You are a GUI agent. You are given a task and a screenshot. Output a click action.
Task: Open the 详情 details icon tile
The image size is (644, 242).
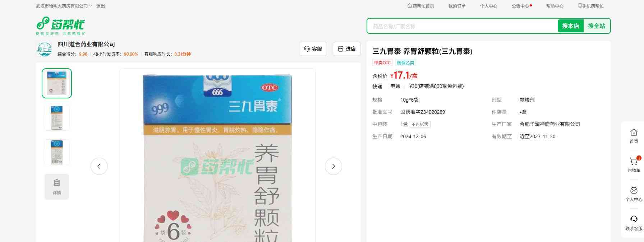point(57,186)
